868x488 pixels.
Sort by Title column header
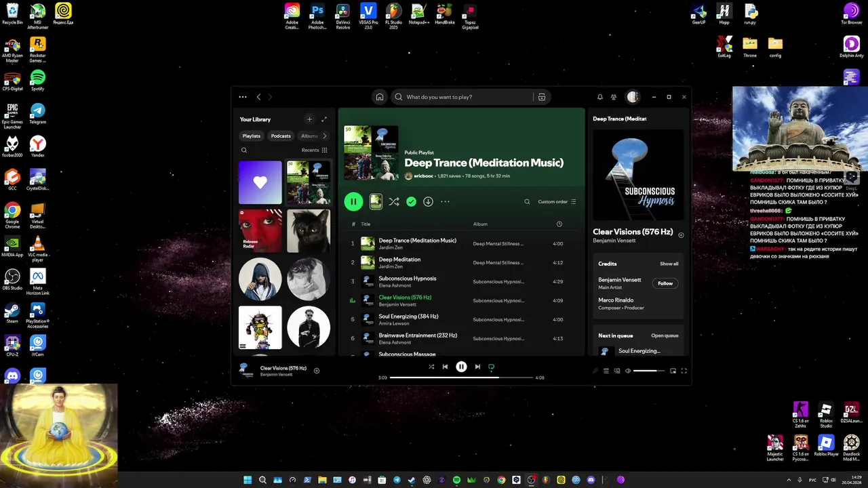point(366,224)
